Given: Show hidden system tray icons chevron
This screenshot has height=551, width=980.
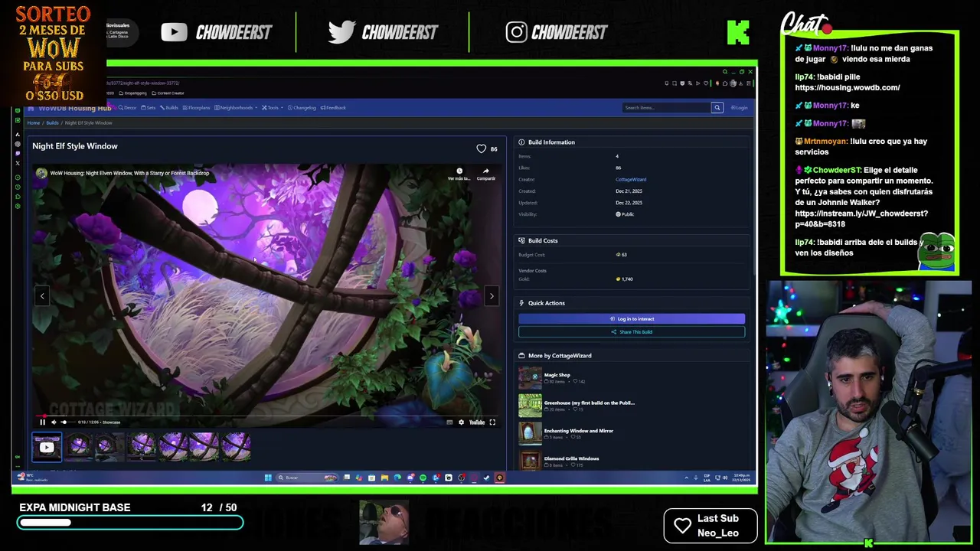Looking at the screenshot, I should click(x=686, y=478).
